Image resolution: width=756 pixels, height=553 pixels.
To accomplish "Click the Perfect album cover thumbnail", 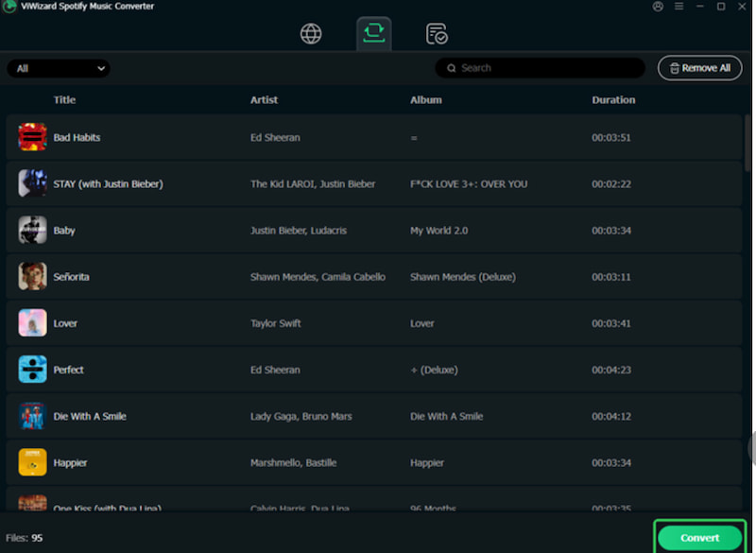I will (32, 370).
